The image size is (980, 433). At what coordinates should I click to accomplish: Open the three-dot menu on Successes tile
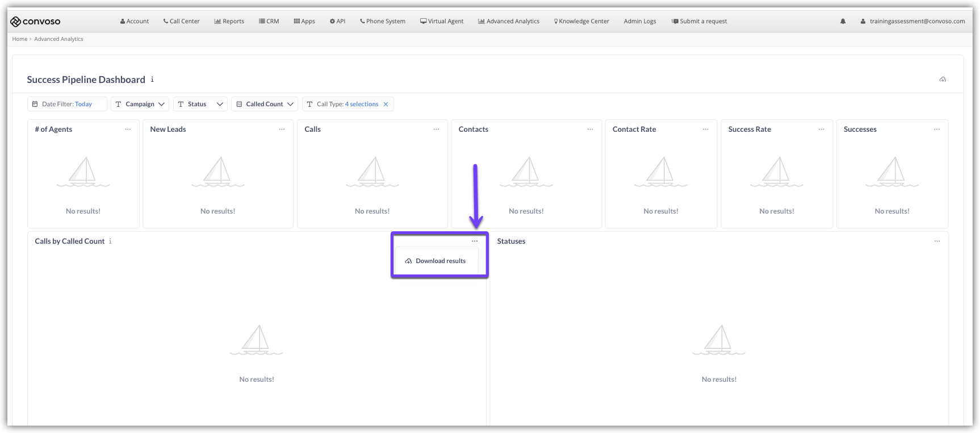(x=936, y=130)
